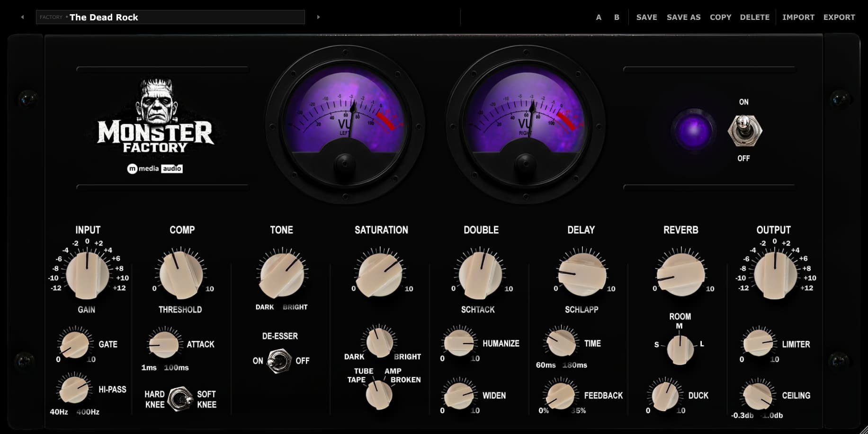
Task: Click the room size L label
Action: pos(702,344)
